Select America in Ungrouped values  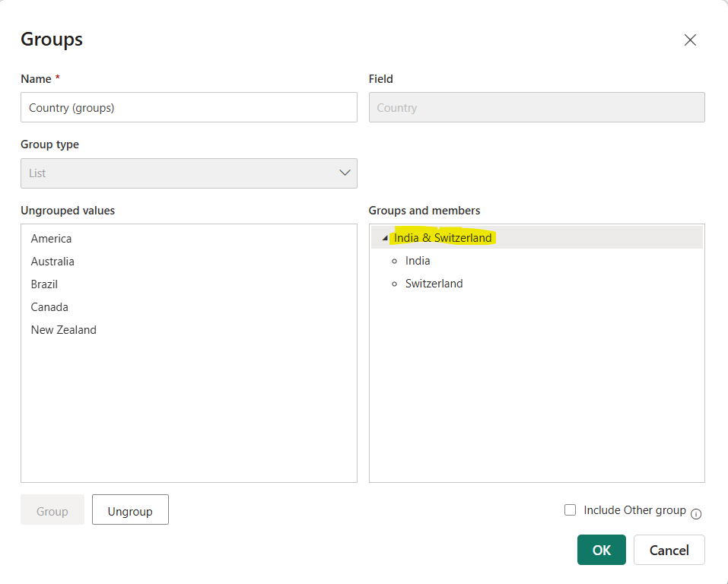click(51, 238)
